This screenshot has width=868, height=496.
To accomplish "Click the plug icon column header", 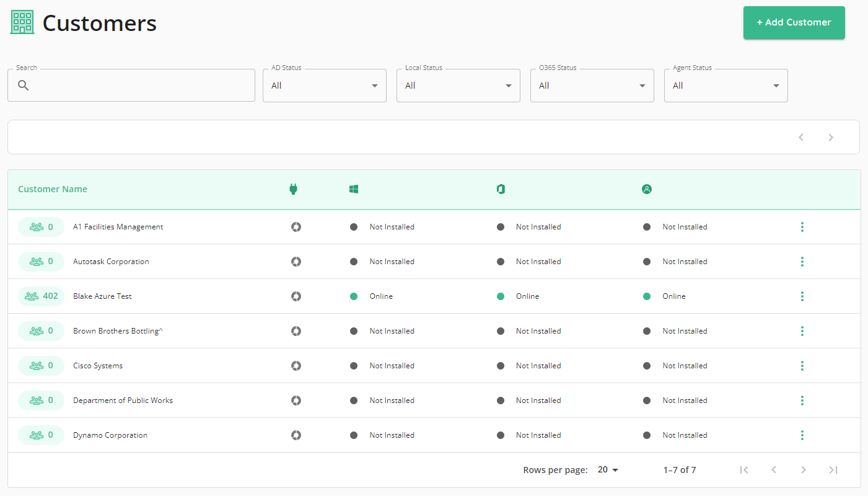I will [294, 189].
